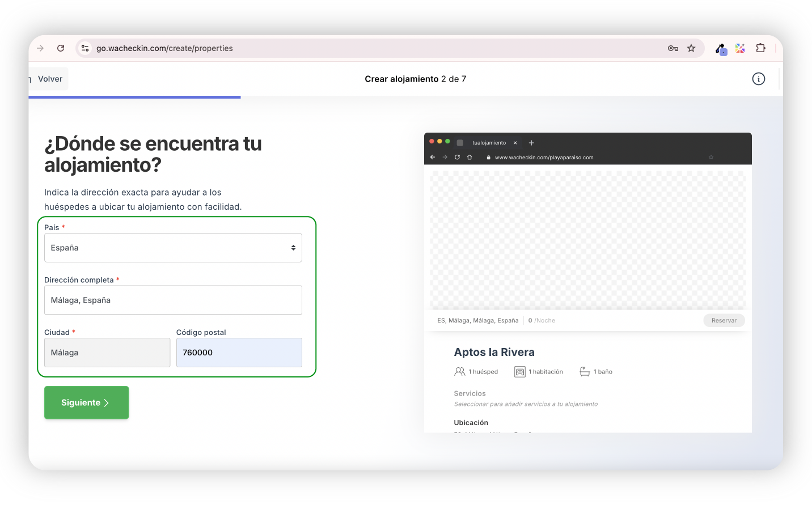This screenshot has height=505, width=812.
Task: Select the tualojamiento tab in preview mockup
Action: click(x=488, y=143)
